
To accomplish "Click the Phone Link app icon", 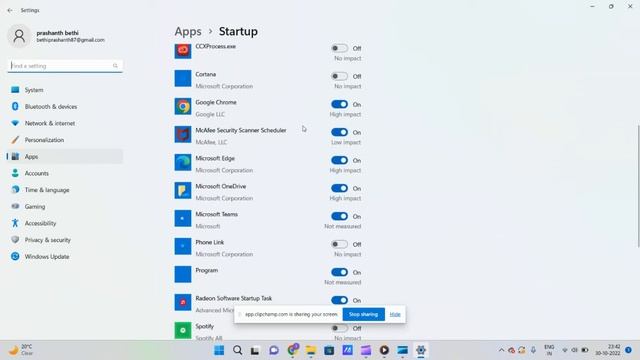I will 183,246.
